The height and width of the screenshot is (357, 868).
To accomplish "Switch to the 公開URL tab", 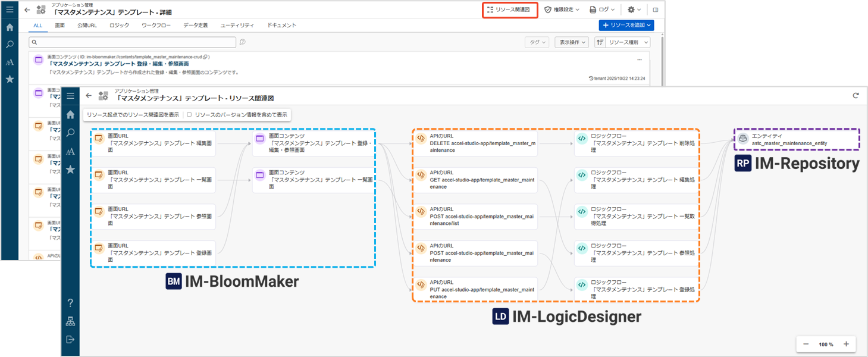I will pyautogui.click(x=87, y=25).
